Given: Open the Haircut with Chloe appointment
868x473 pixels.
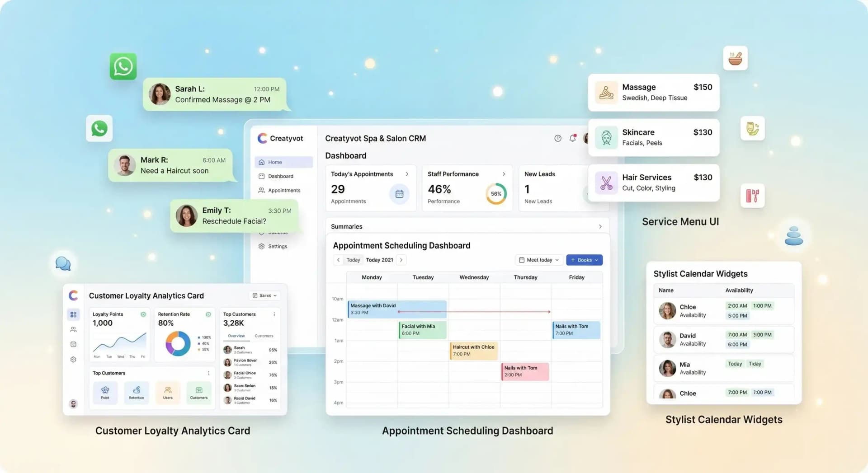Looking at the screenshot, I should (473, 351).
